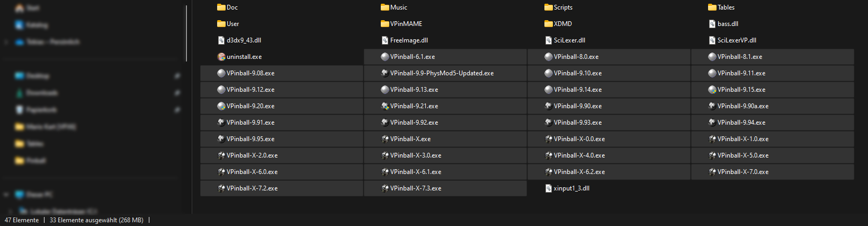Screen dimensions: 868x226
Task: Select the VPinball-X-0.0.exe entry
Action: click(609, 139)
